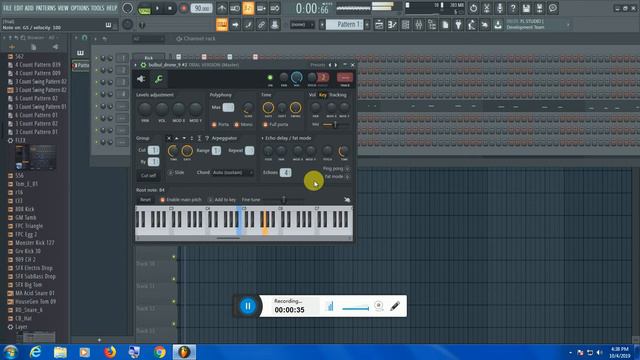Viewport: 640px width, 360px height.
Task: Toggle the green plugin on/off LED
Action: [270, 78]
